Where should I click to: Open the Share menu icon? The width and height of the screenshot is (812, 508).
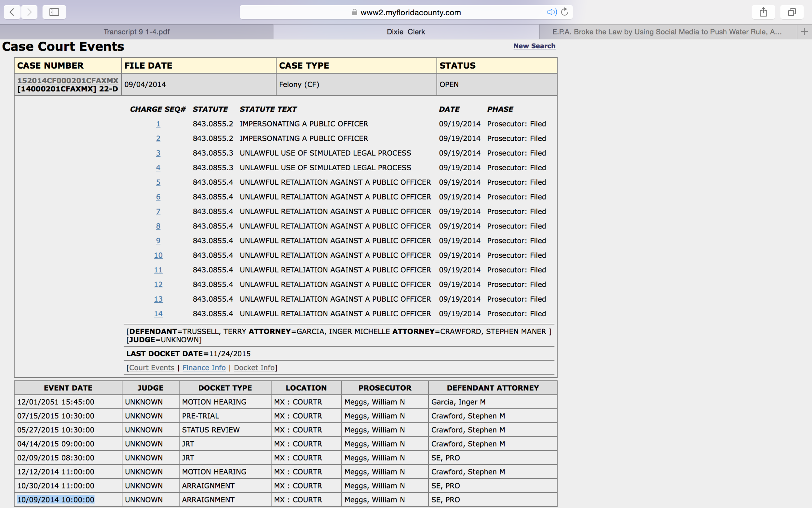click(x=763, y=12)
